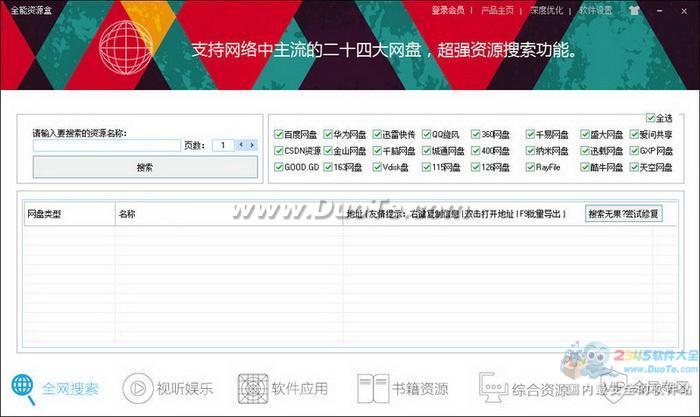Click the 名称 column header
Viewport: 700px width, 417px height.
click(x=229, y=214)
